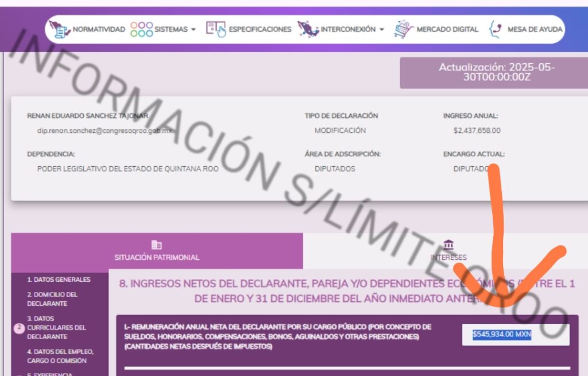Click the Mercado Digital shopping cart icon

point(404,29)
